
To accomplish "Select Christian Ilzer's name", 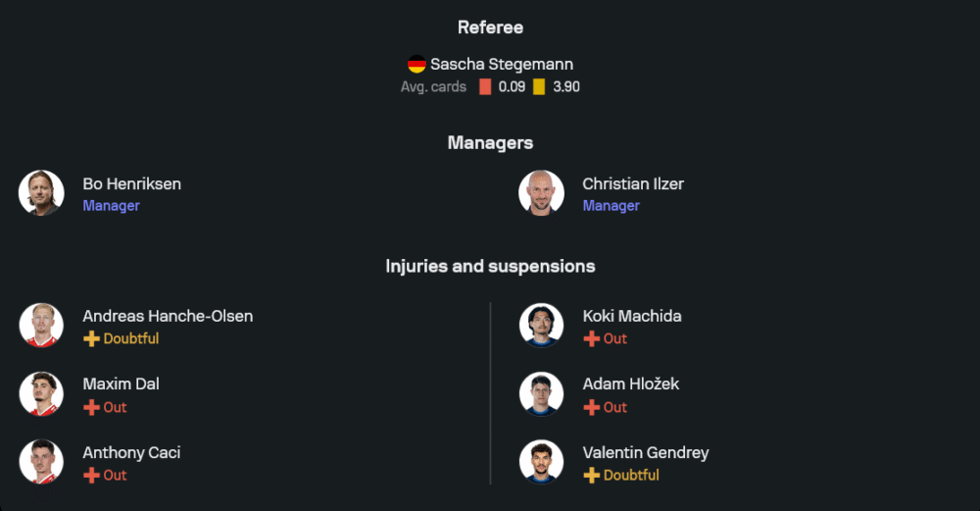I will tap(632, 184).
